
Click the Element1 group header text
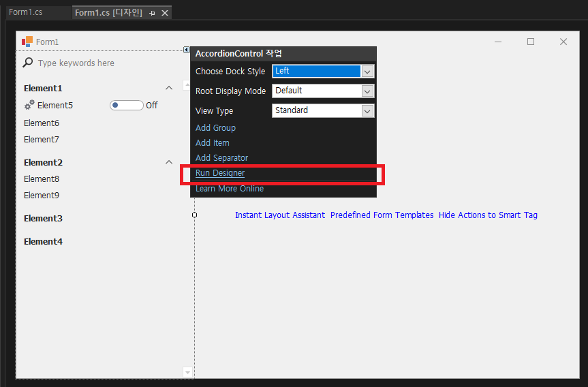(x=43, y=88)
